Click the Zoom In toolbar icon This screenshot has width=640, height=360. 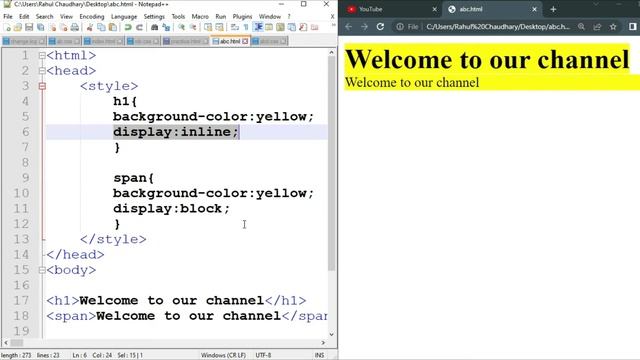click(181, 27)
